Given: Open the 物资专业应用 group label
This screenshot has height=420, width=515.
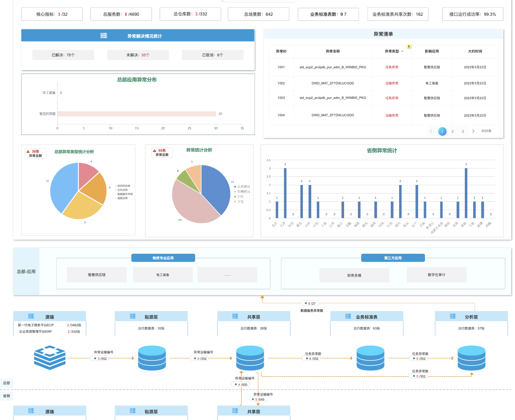Looking at the screenshot, I should click(x=163, y=258).
